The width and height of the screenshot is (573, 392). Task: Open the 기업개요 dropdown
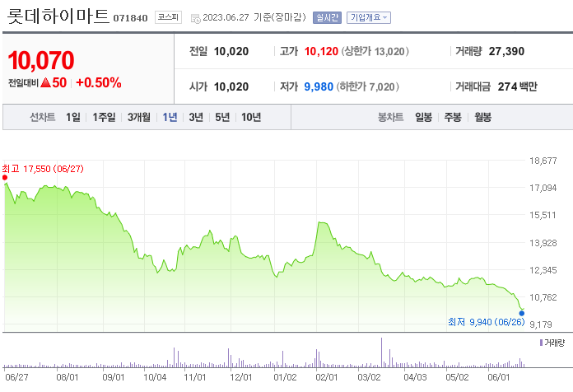[368, 17]
